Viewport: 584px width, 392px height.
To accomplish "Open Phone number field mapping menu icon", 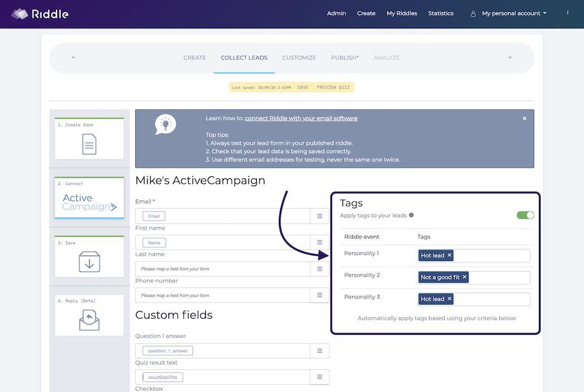I will 320,295.
